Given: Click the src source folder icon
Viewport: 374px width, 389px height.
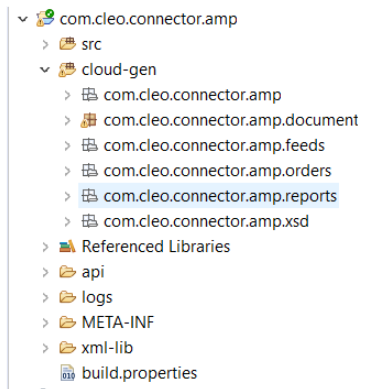Looking at the screenshot, I should tap(68, 44).
